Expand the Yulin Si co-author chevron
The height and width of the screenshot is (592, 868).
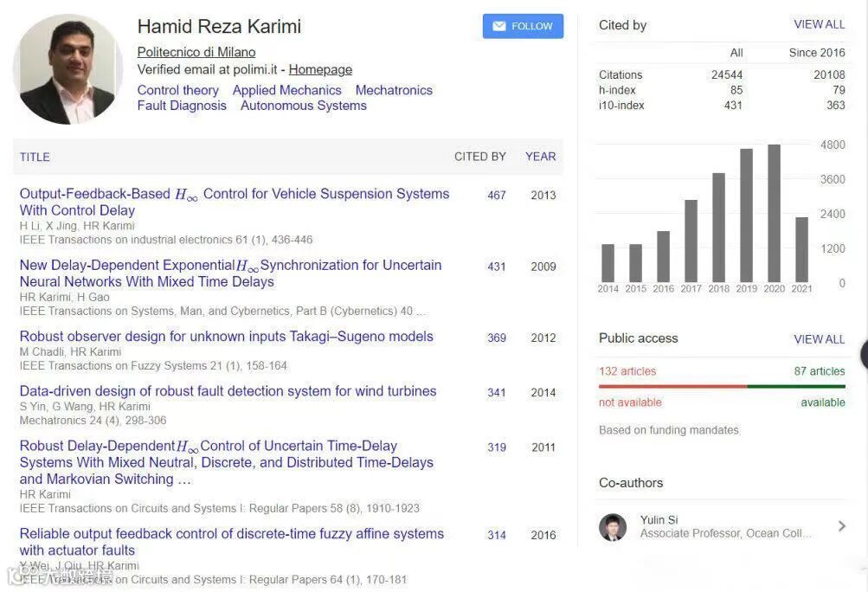841,526
